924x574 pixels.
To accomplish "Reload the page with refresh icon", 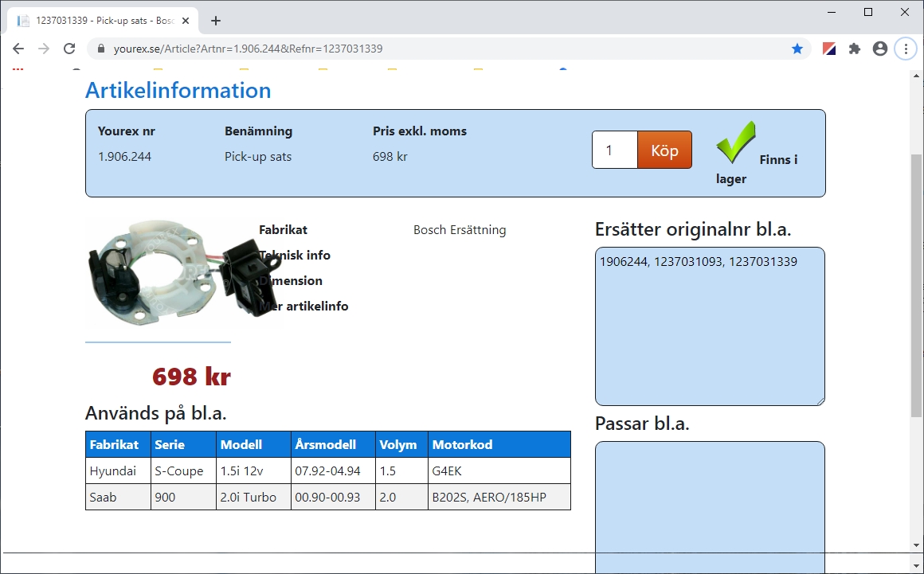I will tap(69, 49).
